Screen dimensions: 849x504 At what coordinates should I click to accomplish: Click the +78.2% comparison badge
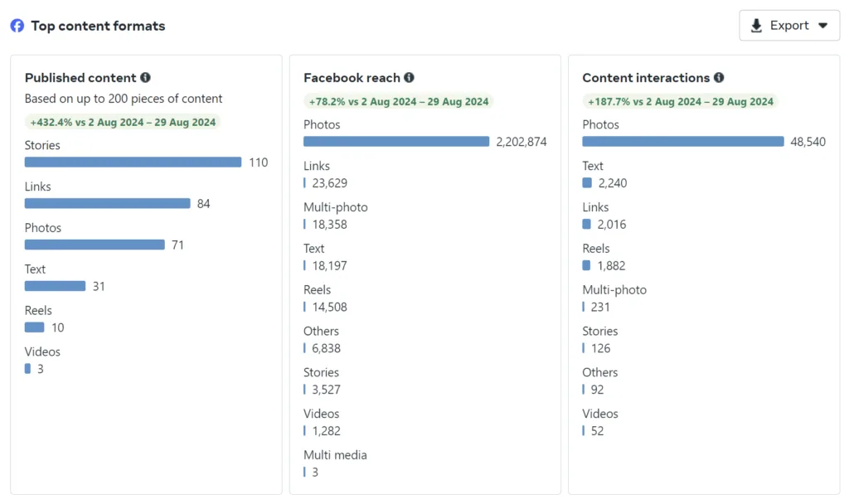398,102
